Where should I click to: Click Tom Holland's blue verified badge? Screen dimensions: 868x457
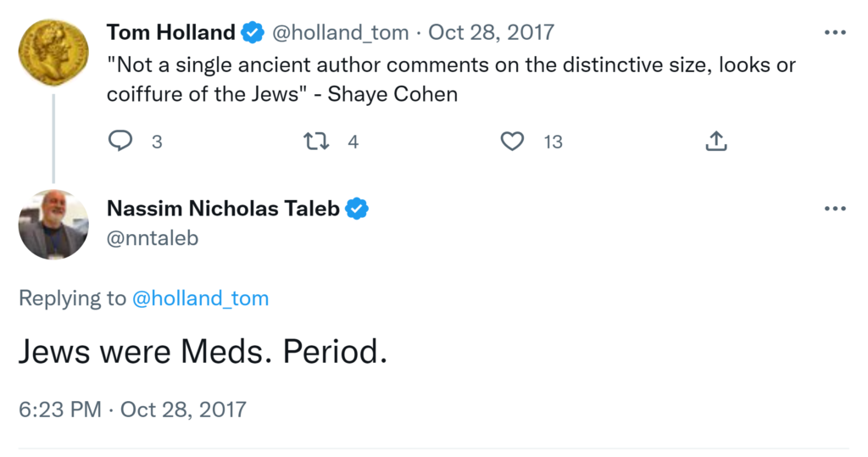click(x=253, y=33)
